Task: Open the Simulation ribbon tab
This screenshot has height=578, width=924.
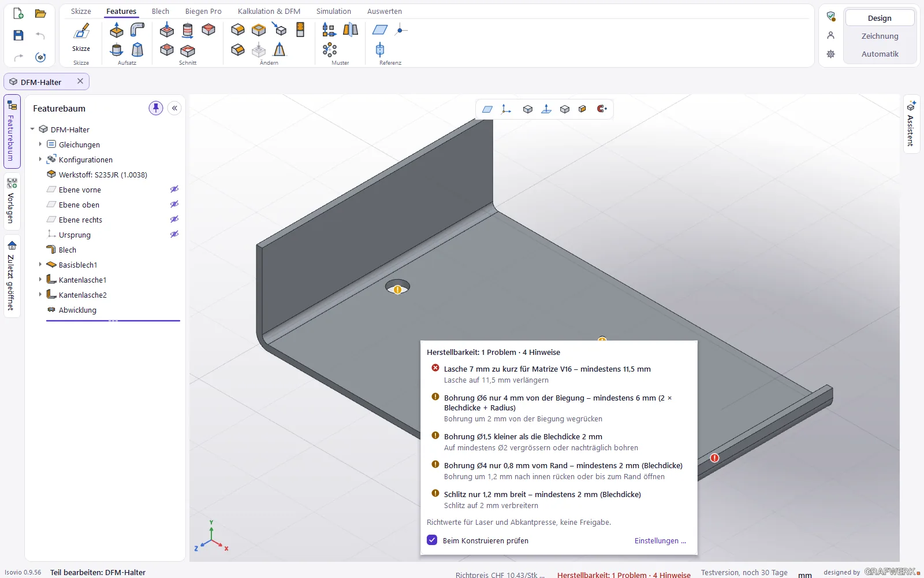Action: 334,11
